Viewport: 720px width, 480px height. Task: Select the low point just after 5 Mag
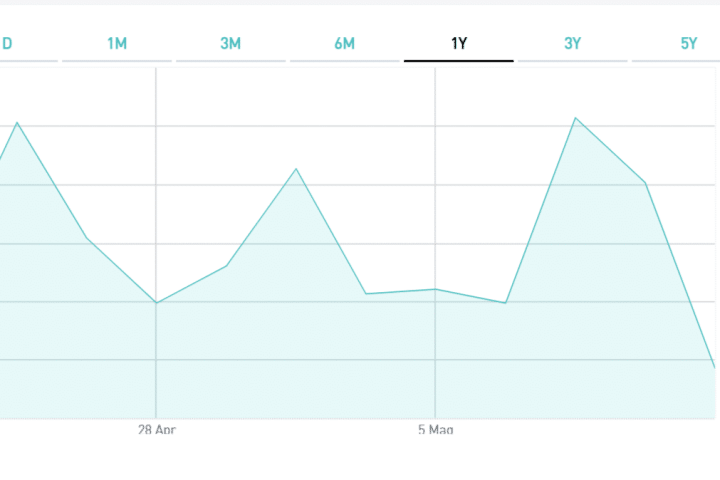pos(505,302)
